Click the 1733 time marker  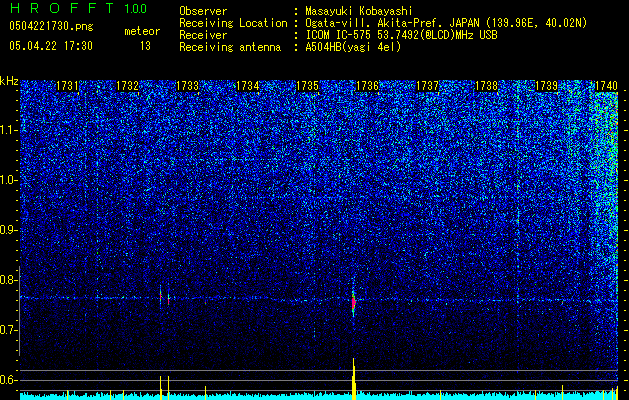(x=188, y=86)
